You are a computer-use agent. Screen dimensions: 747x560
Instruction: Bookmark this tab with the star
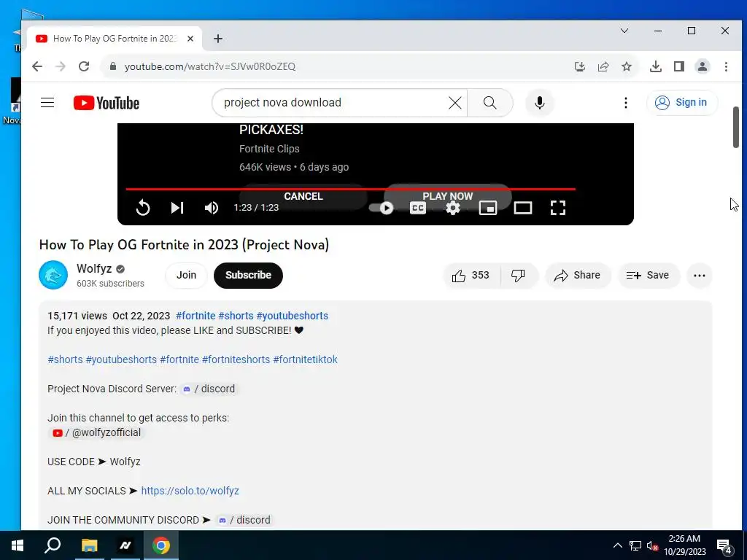(x=627, y=66)
